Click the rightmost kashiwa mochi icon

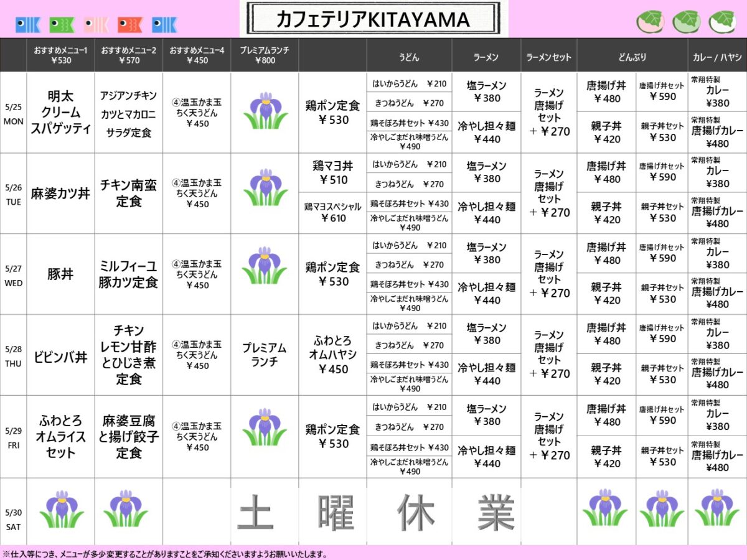point(722,22)
